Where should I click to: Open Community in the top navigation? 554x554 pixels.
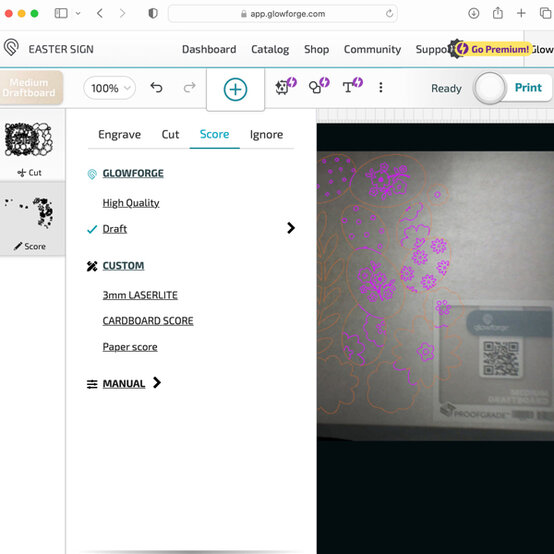tap(372, 49)
